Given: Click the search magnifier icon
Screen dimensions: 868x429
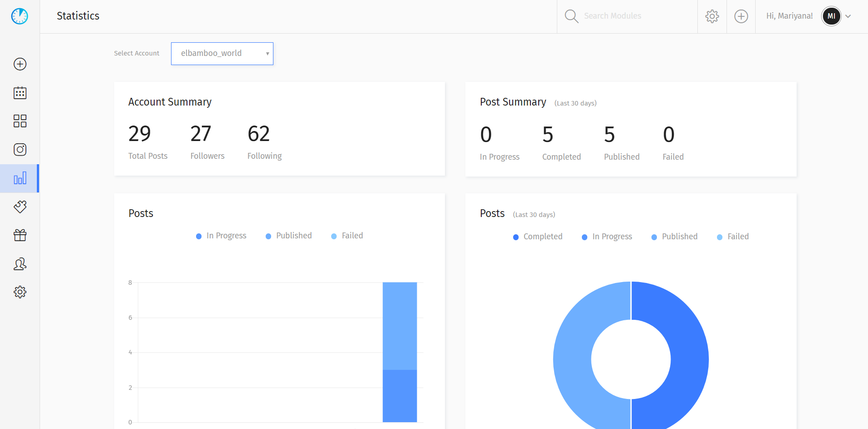Looking at the screenshot, I should click(x=571, y=16).
